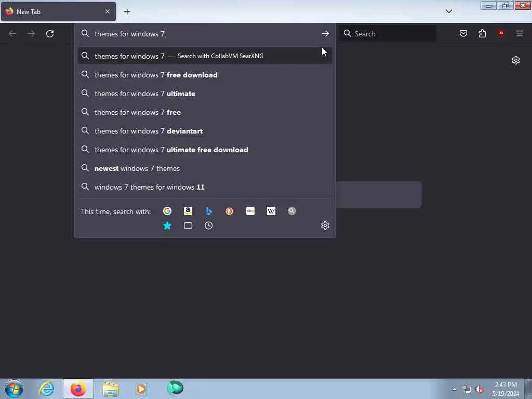Open the network tray icon
Screen dimensions: 532x399
click(x=467, y=390)
